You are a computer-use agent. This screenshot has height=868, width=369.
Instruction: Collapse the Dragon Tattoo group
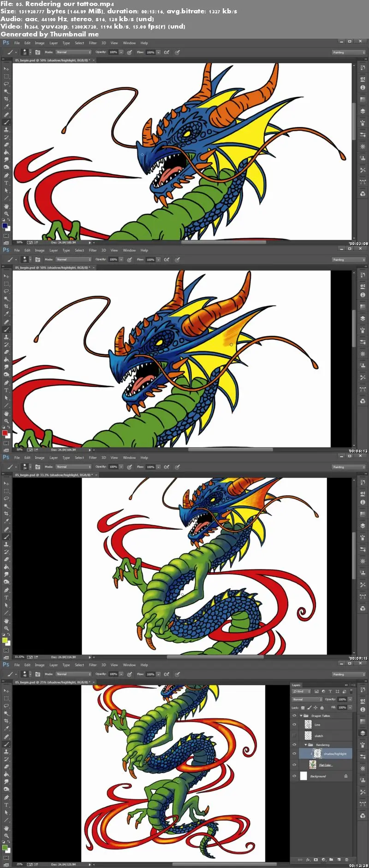[301, 716]
